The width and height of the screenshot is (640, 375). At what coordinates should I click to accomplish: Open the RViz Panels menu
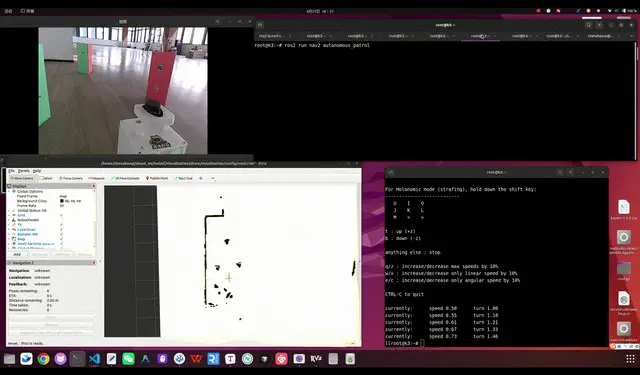click(x=24, y=171)
